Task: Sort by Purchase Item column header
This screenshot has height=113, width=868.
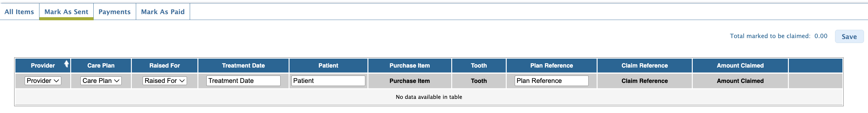Action: 410,66
